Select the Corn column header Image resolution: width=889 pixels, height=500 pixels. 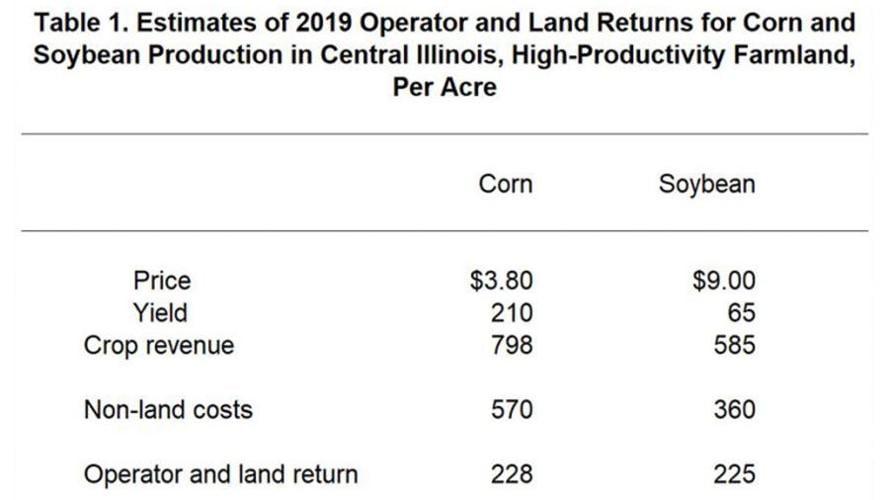[505, 184]
